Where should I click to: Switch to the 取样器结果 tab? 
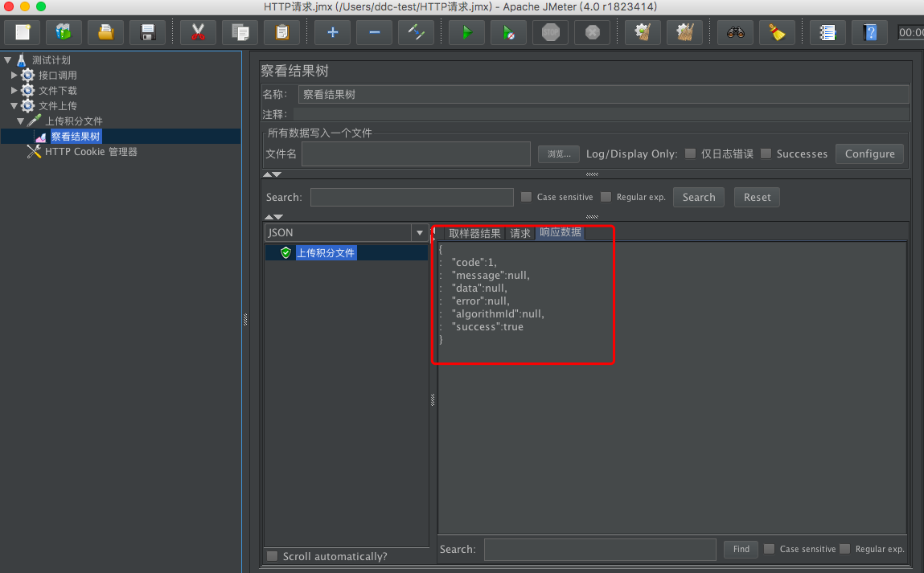(x=474, y=233)
